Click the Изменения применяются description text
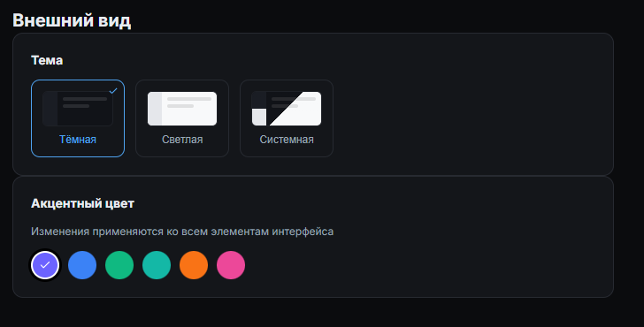644x327 pixels. click(182, 232)
